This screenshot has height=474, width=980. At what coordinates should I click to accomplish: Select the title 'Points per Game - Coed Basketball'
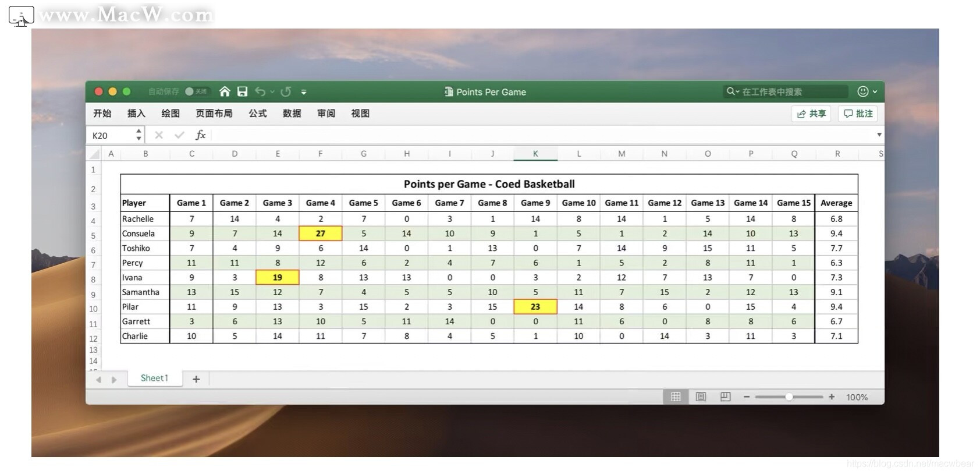click(489, 184)
